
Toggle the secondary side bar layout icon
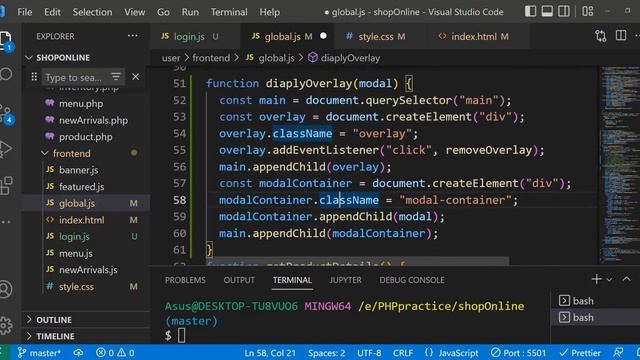click(564, 11)
